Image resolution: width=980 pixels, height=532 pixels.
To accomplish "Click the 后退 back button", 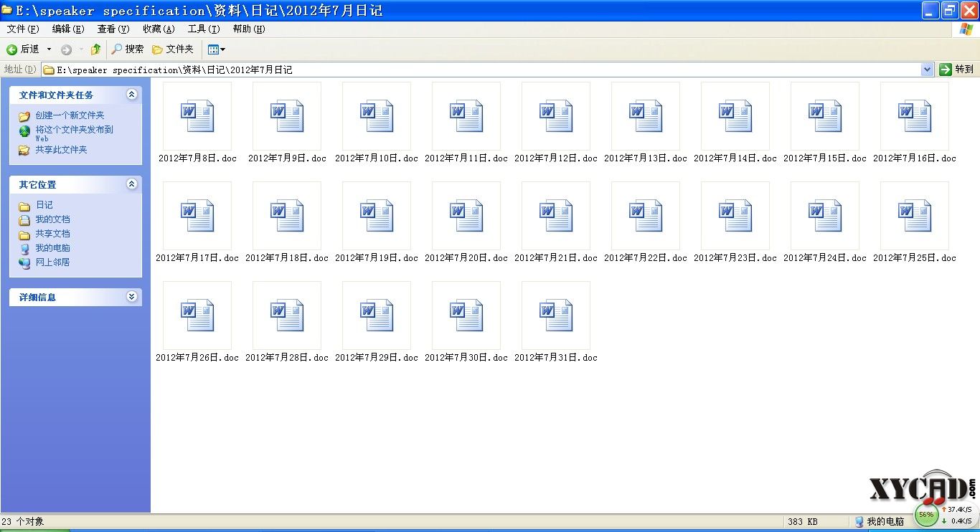I will [23, 49].
